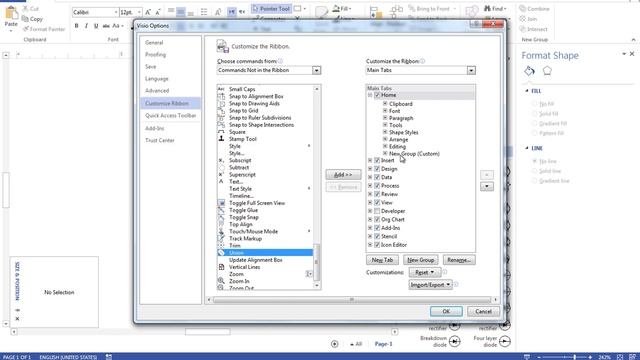
Task: Expand the Insert tab tree node
Action: click(x=370, y=160)
